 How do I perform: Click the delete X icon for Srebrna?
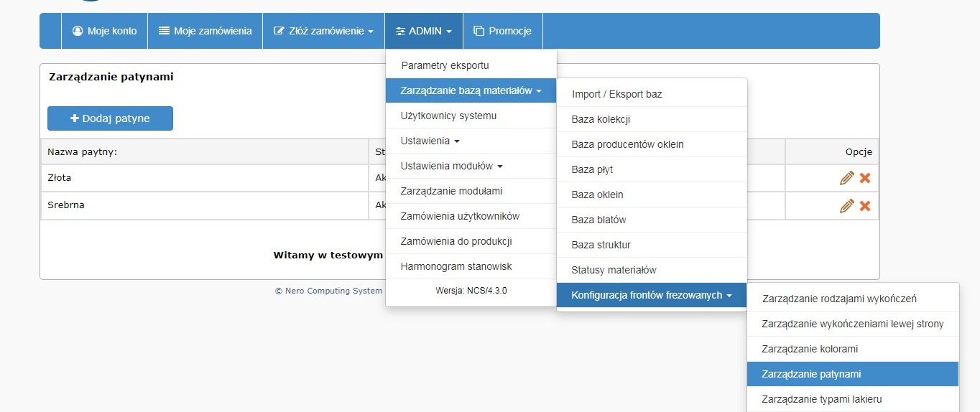865,206
